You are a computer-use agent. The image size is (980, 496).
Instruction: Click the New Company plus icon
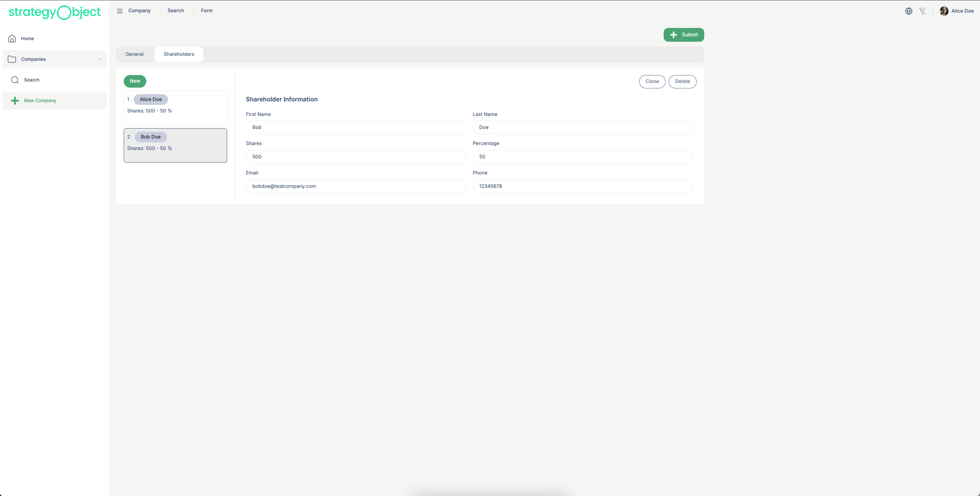click(x=15, y=101)
